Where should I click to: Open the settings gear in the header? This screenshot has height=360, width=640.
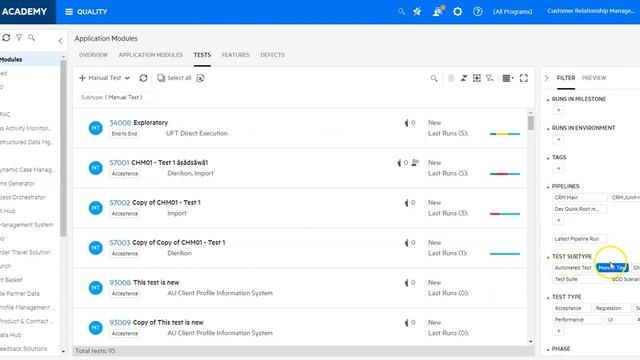click(x=458, y=11)
